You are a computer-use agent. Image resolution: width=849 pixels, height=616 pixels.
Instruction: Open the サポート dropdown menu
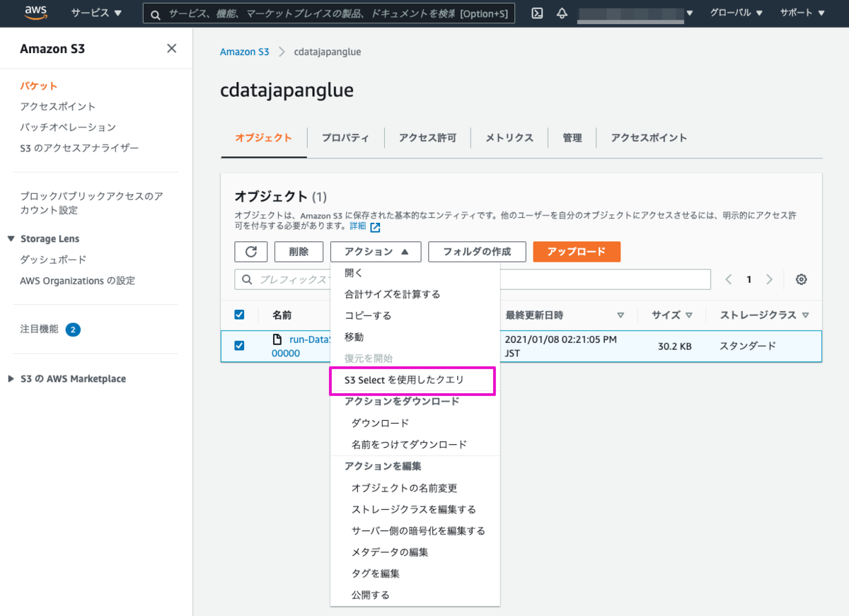(802, 13)
